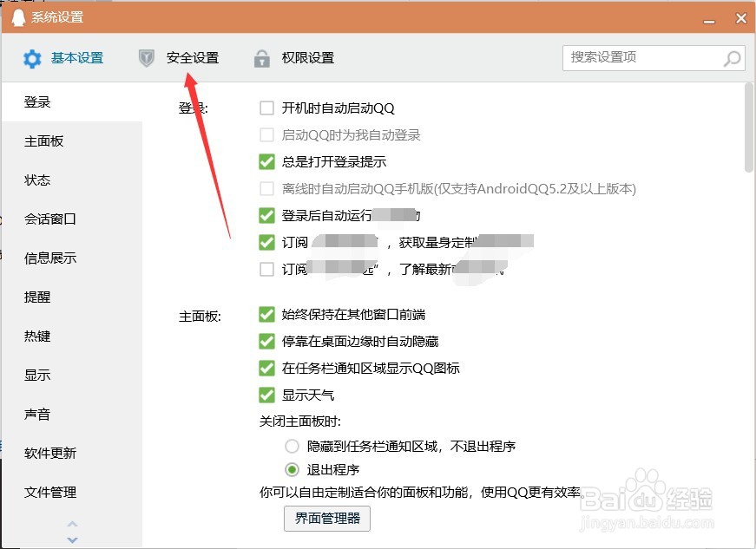Select the 退出程序 radio option
The image size is (756, 549).
pyautogui.click(x=292, y=467)
